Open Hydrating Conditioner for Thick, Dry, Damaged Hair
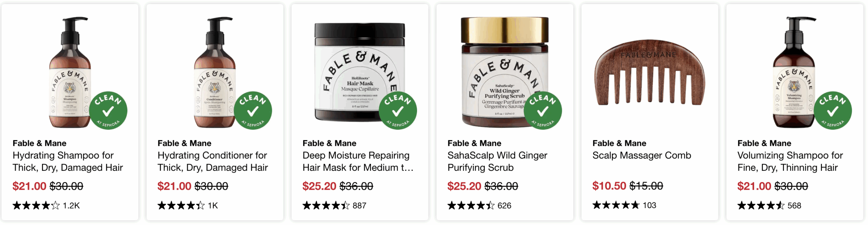The height and width of the screenshot is (225, 868). [213, 161]
